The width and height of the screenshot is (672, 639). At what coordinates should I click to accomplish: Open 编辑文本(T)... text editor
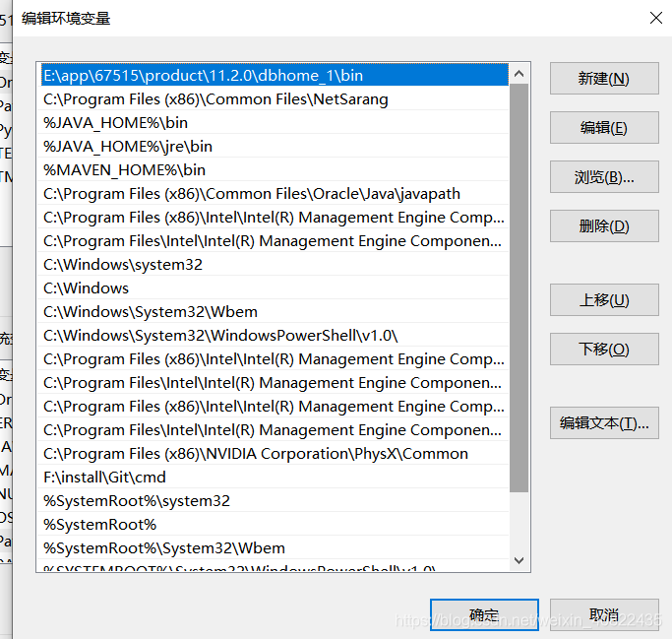[604, 422]
